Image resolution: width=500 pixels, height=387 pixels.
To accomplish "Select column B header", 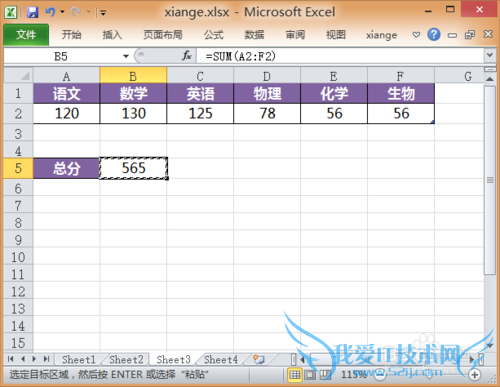I will coord(133,76).
